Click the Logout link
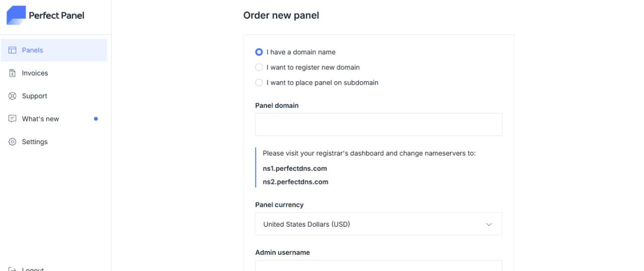The height and width of the screenshot is (271, 644). click(x=33, y=269)
